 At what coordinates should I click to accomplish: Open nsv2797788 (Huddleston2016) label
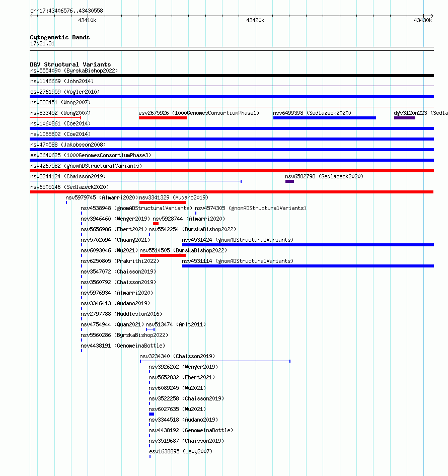click(121, 314)
